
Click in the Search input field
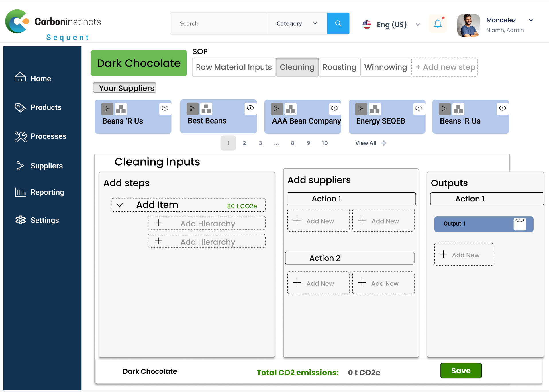tap(219, 23)
